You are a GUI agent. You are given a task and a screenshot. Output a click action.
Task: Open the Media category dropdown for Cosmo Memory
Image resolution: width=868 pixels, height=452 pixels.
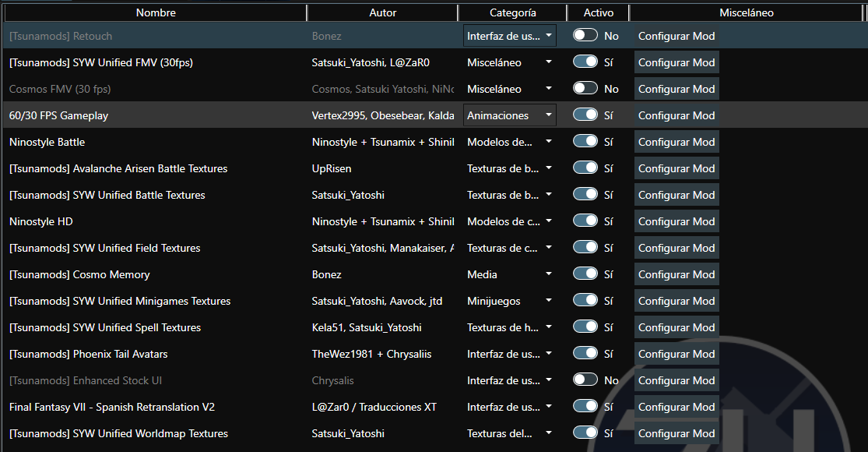point(509,274)
